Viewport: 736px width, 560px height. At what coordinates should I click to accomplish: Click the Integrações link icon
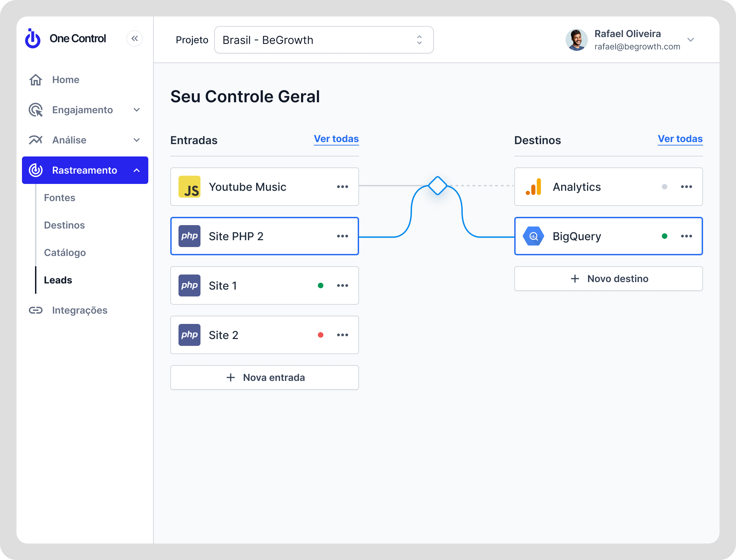(x=36, y=310)
